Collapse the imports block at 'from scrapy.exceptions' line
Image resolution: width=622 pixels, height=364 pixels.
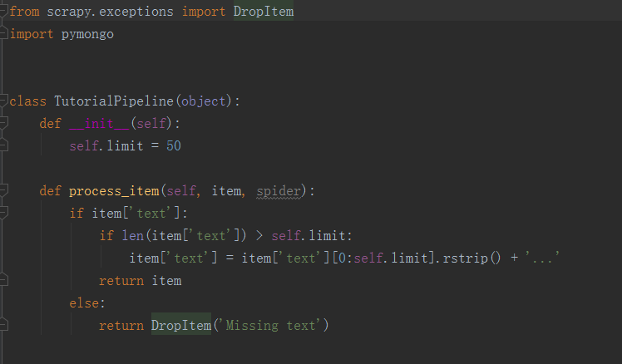click(3, 12)
